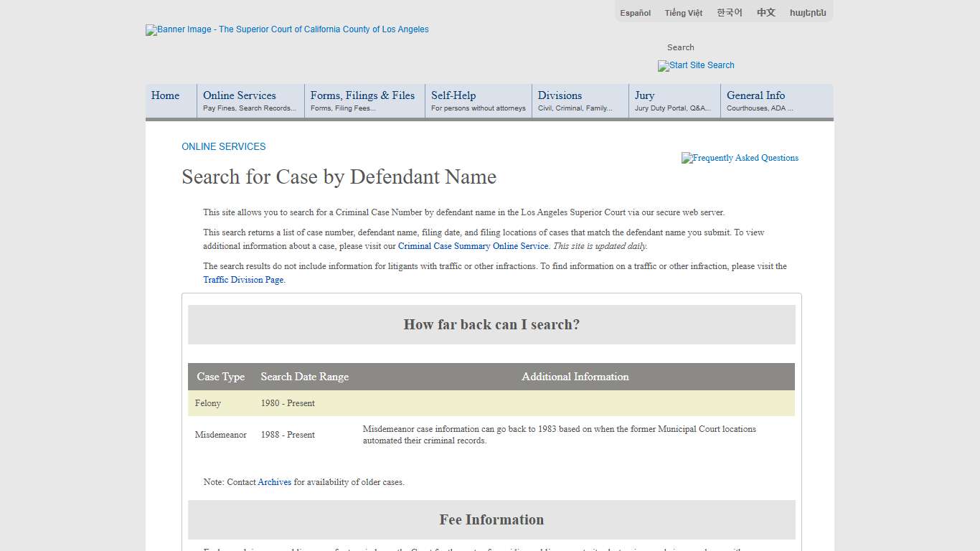Click the ONLINE SERVICES breadcrumb link
The height and width of the screenshot is (551, 980).
pyautogui.click(x=223, y=146)
